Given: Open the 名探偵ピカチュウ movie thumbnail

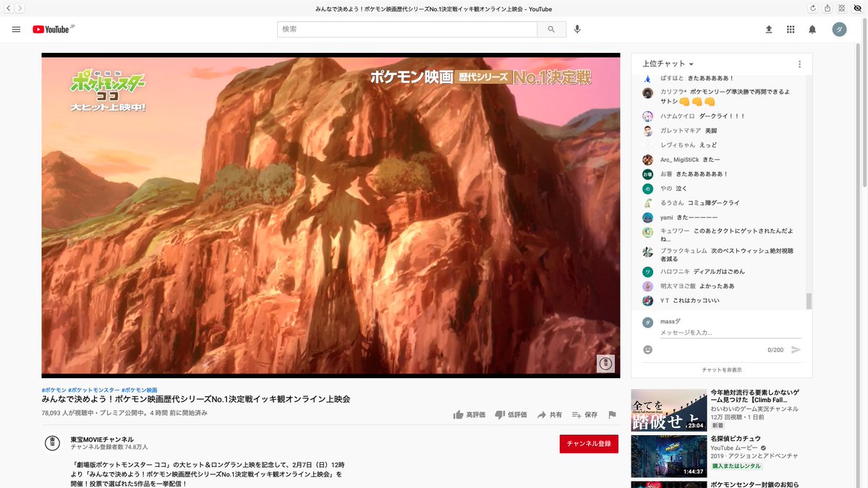Looking at the screenshot, I should tap(668, 455).
